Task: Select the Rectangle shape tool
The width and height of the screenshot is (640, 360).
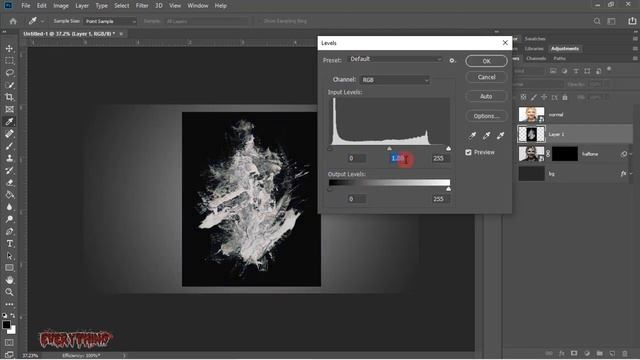Action: (x=9, y=268)
